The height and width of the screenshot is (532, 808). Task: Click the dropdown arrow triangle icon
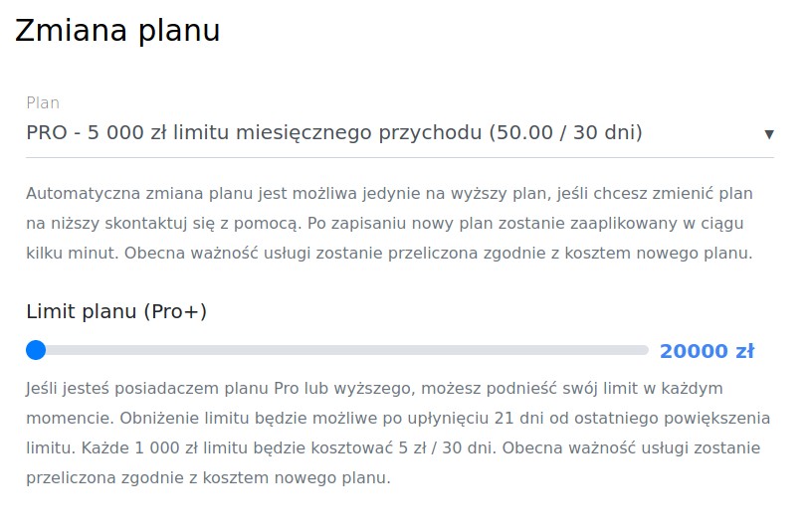768,134
